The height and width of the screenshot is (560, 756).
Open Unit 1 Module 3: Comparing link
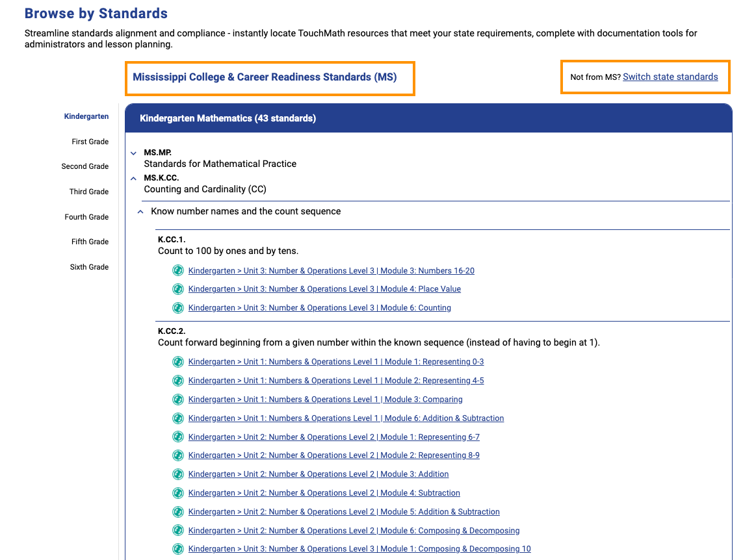[326, 400]
